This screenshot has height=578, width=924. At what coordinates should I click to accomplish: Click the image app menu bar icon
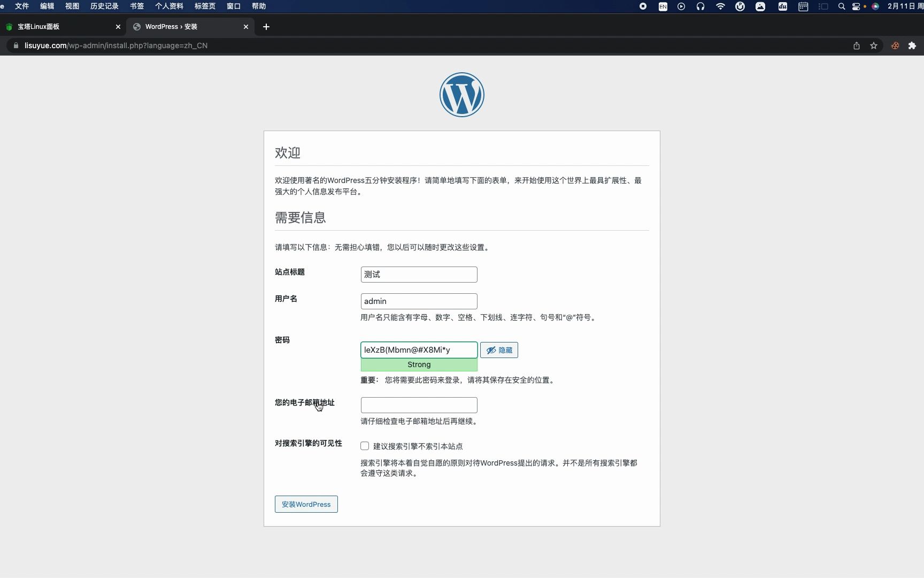point(760,6)
